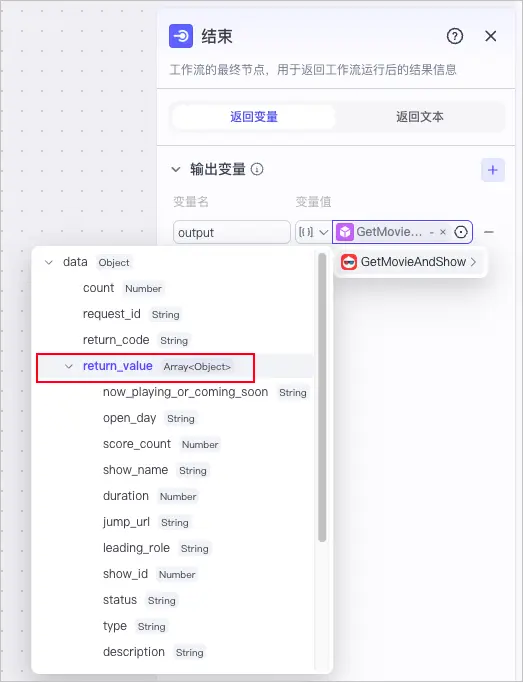Switch to the 返回变量 tab
This screenshot has height=682, width=523.
click(254, 117)
